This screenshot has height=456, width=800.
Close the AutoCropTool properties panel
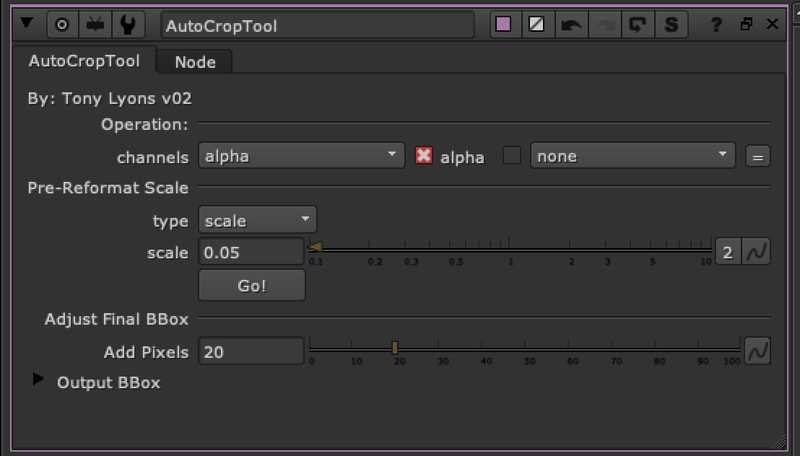point(772,24)
